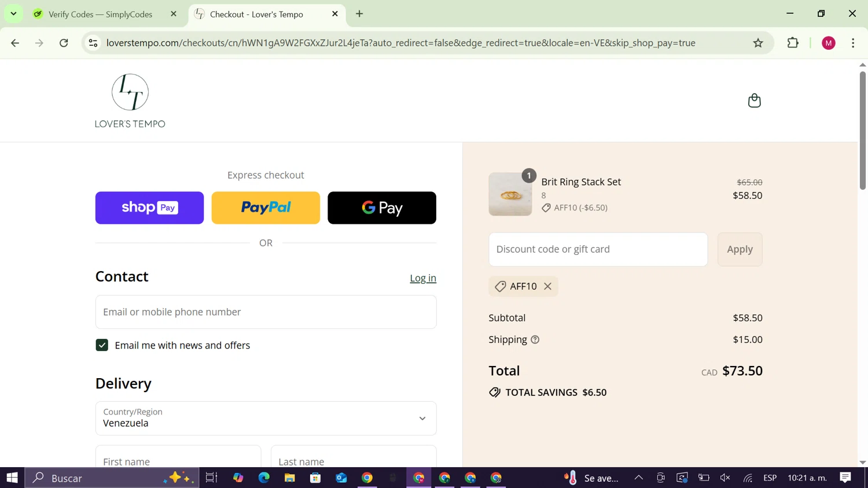The height and width of the screenshot is (488, 868).
Task: Click the taskbar Buscar search box
Action: [x=112, y=478]
